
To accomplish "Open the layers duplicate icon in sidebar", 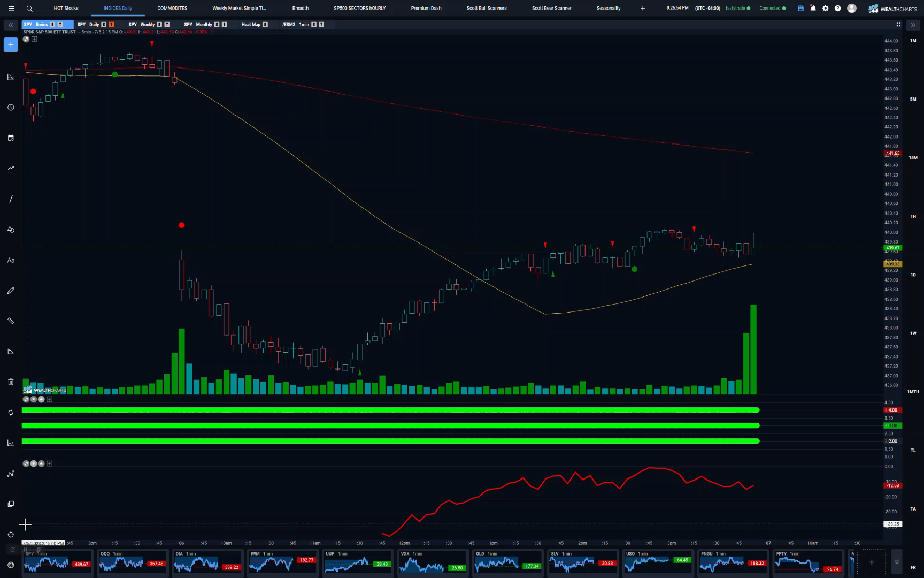I will 11,504.
